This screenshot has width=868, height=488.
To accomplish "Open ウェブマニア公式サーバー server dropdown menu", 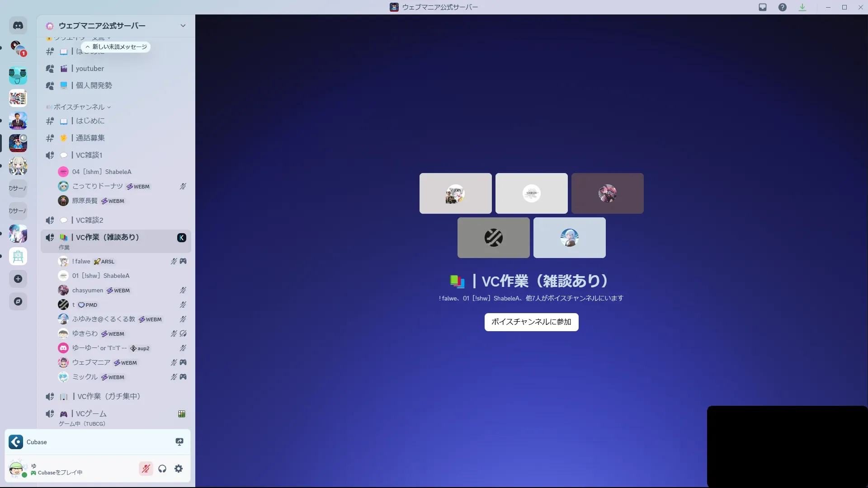I will [183, 26].
